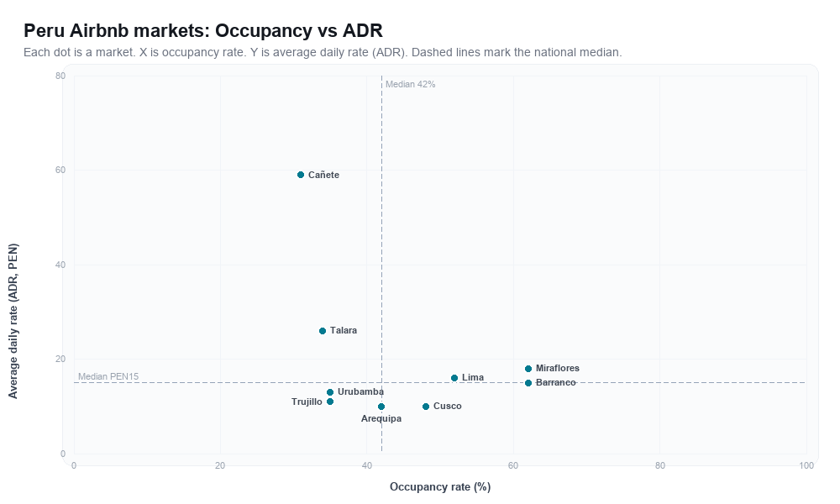The height and width of the screenshot is (504, 840).
Task: Click the Lima data point dot
Action: click(454, 378)
